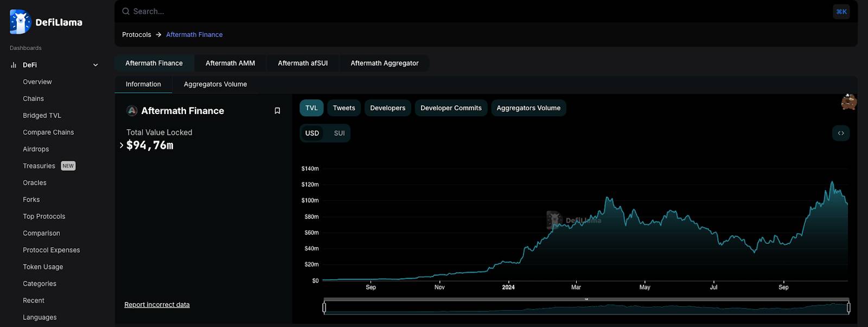Switch chart denomination to SUI

click(x=339, y=133)
